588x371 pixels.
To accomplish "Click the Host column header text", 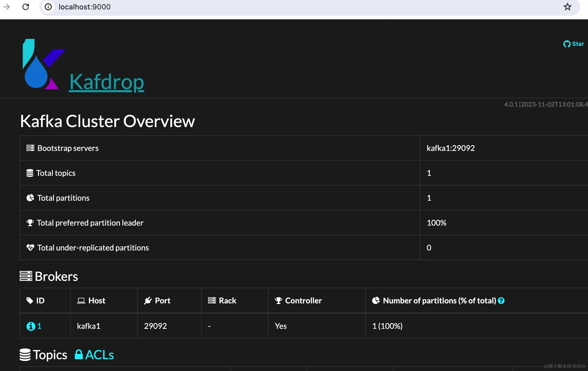I will 97,301.
